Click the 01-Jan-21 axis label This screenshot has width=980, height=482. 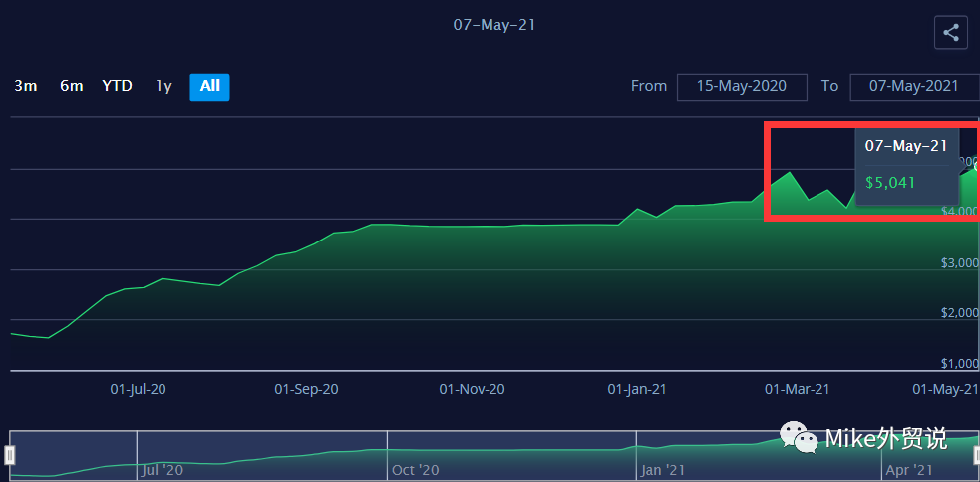(x=637, y=389)
